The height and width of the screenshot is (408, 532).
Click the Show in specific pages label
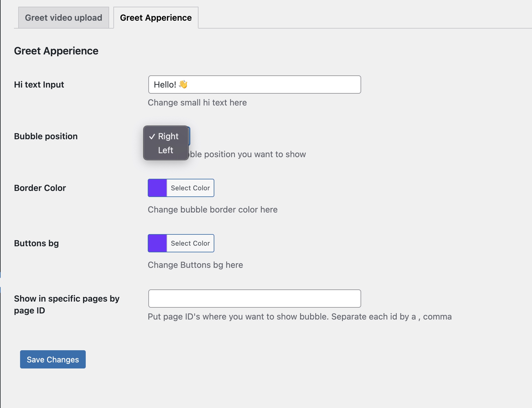tap(67, 304)
